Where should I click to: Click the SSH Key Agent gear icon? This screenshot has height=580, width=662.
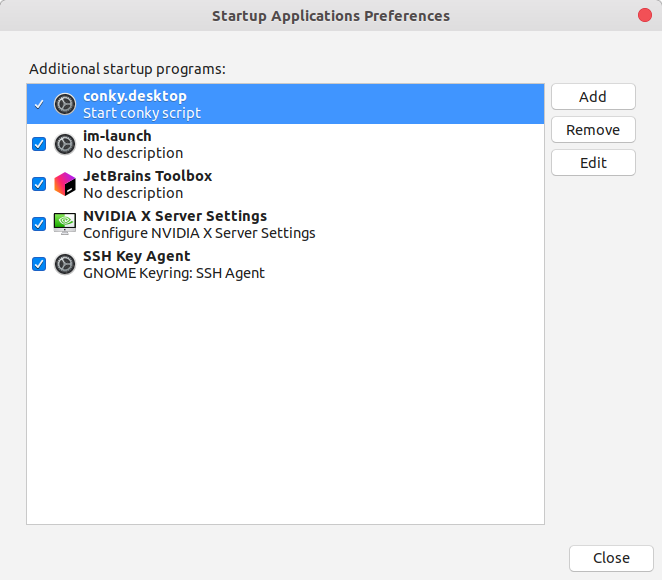point(65,264)
